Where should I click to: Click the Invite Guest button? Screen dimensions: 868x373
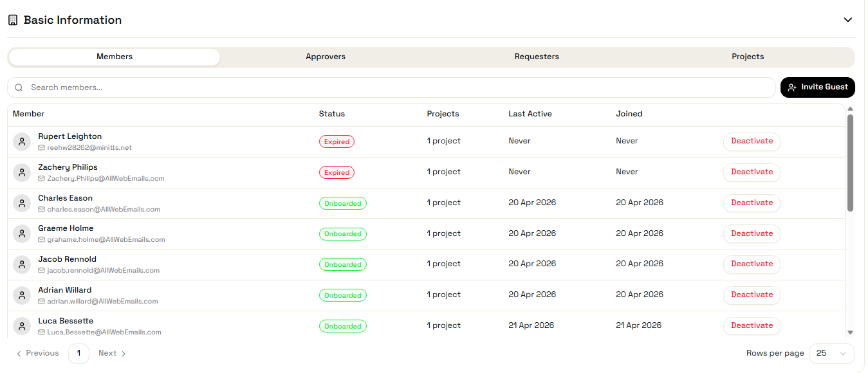[x=818, y=87]
